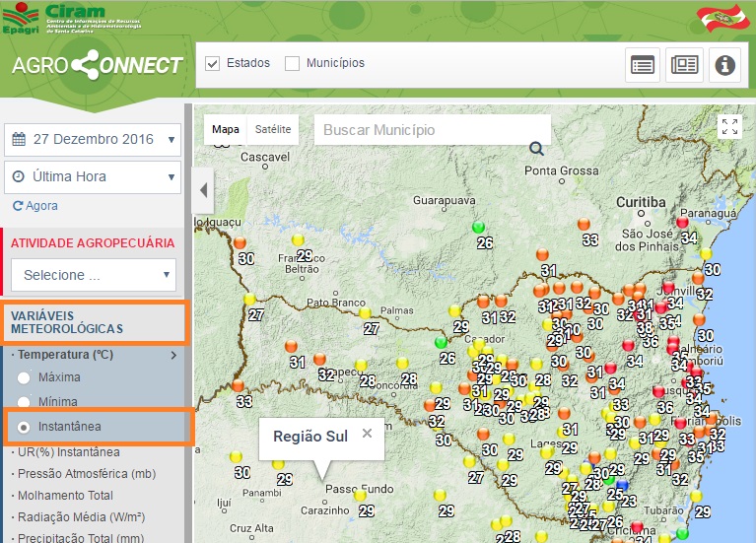Click orange station marker showing 33 near Curitiba

coord(584,224)
